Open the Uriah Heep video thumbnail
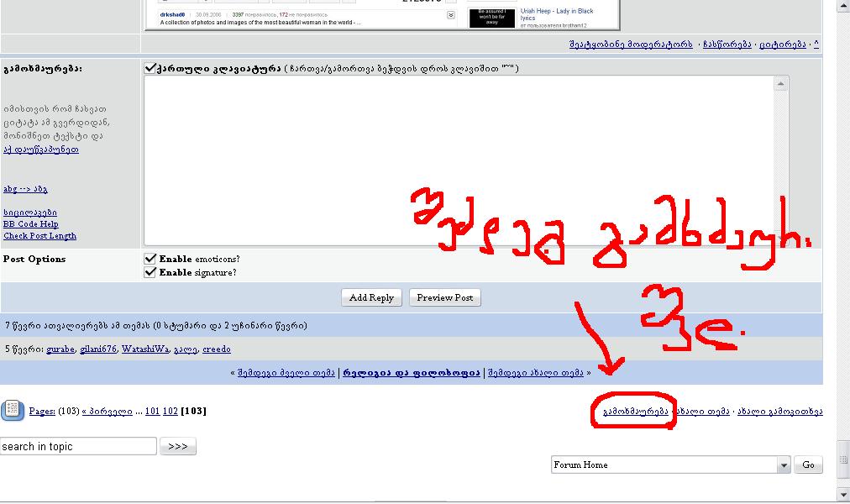Image resolution: width=850 pixels, height=504 pixels. pos(491,18)
